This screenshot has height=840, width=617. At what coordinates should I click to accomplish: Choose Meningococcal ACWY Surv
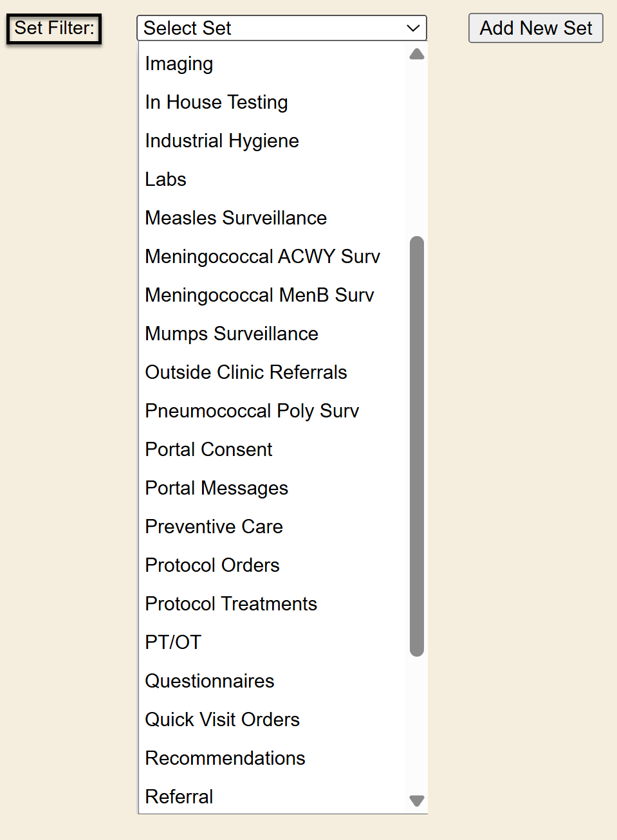262,257
